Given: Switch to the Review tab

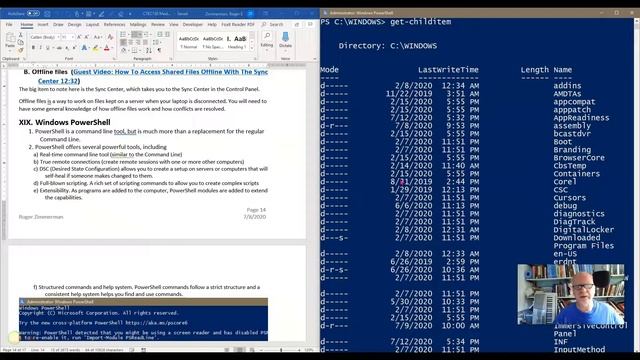Looking at the screenshot, I should pos(158,24).
